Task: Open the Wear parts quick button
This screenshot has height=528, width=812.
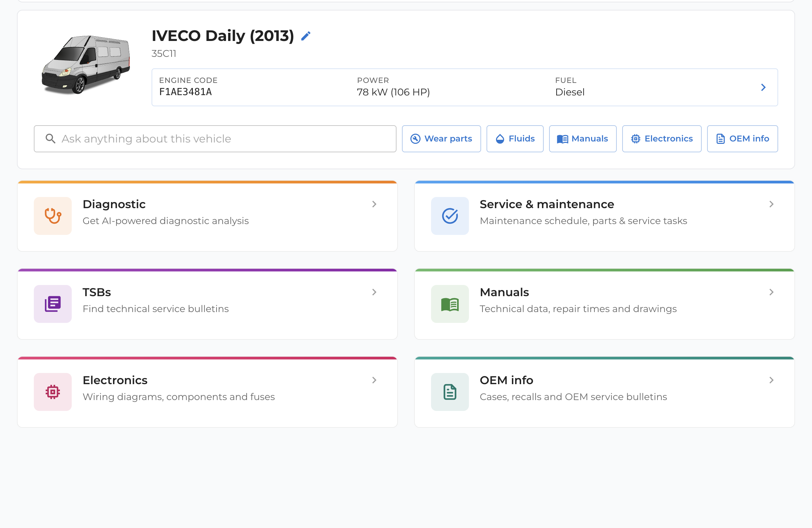Action: click(441, 138)
